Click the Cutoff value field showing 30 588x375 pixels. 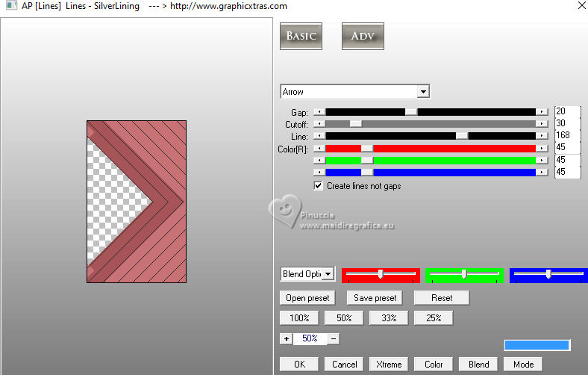[x=567, y=123]
